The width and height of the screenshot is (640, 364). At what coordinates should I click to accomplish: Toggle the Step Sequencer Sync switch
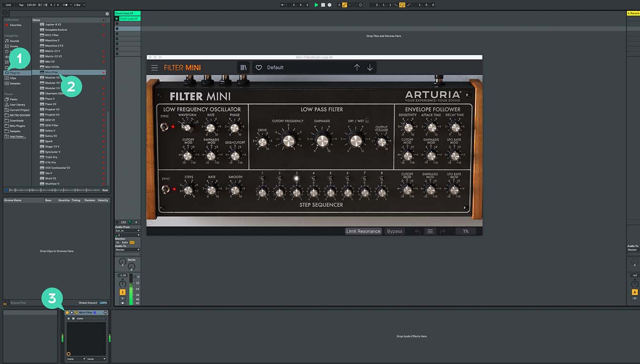pos(165,189)
